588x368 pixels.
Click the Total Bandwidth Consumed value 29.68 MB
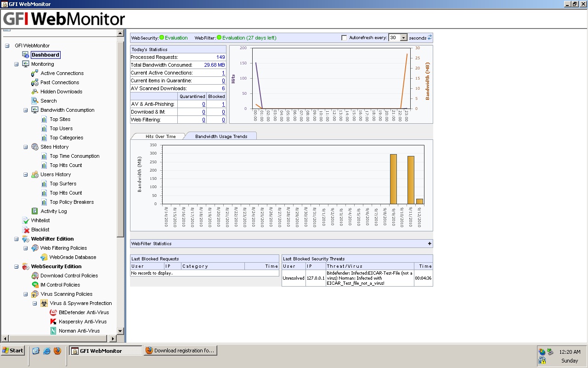(215, 65)
